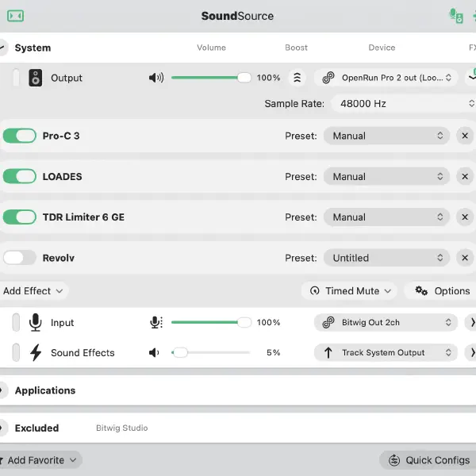Click the Sound Effects volume slider

pyautogui.click(x=211, y=352)
